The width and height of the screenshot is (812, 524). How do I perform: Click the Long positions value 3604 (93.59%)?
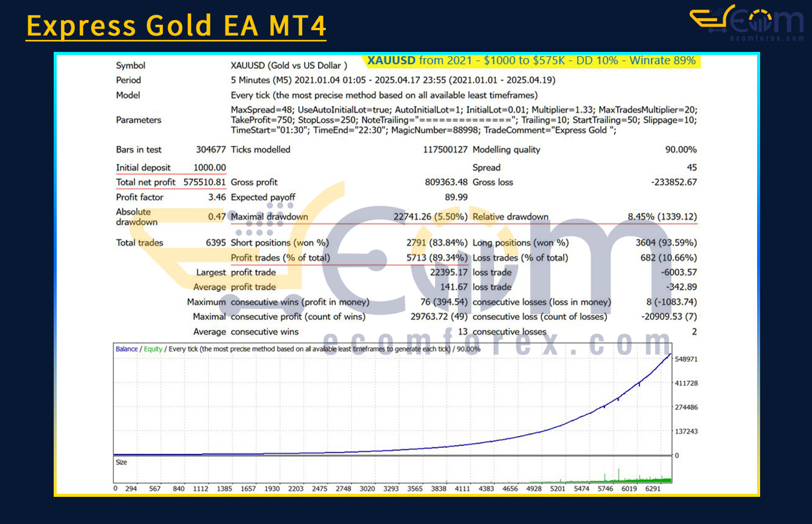coord(667,243)
